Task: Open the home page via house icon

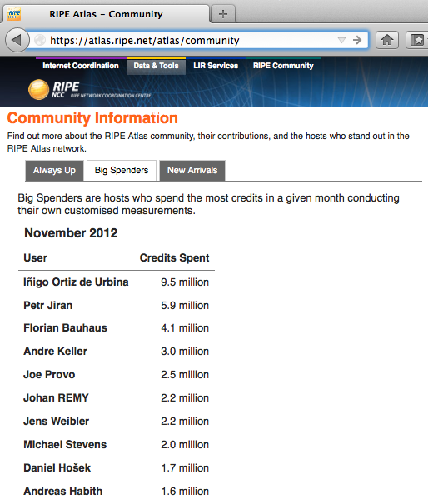Action: [x=387, y=40]
